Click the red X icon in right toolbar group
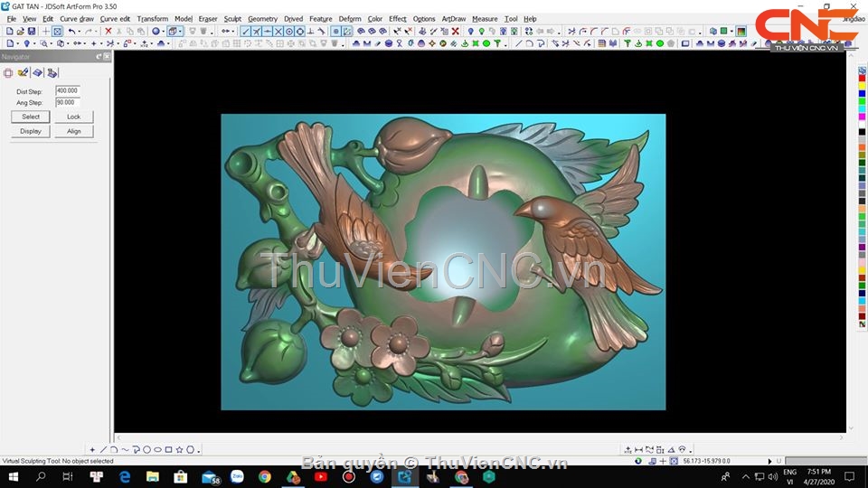 [x=456, y=32]
